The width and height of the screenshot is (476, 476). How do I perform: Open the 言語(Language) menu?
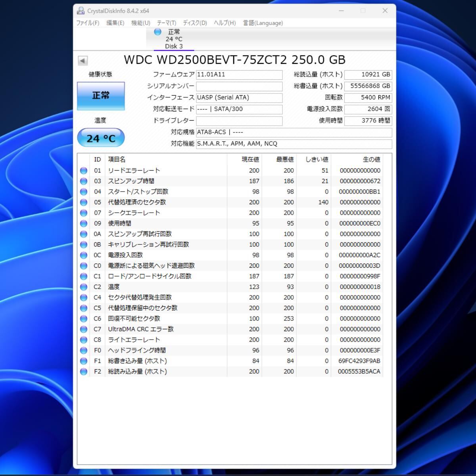[x=263, y=23]
